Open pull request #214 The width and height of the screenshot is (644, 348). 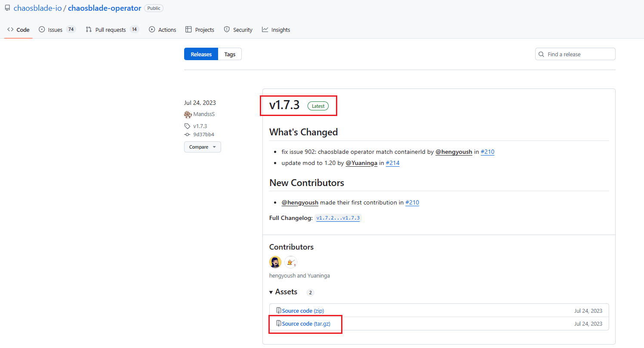pos(393,163)
